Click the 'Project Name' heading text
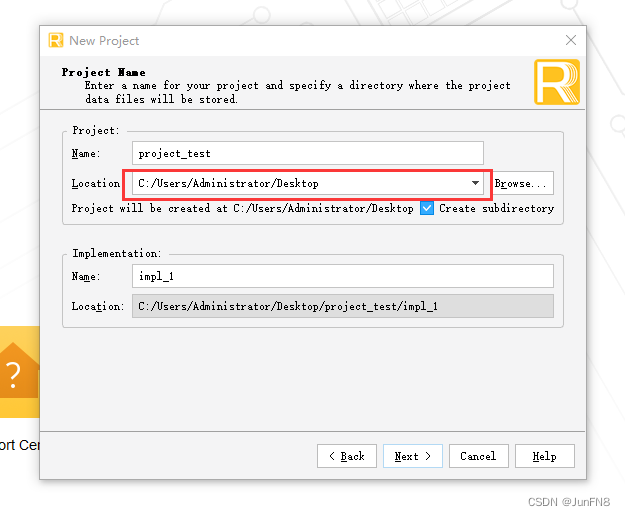Viewport: 625px width, 516px height. (x=103, y=72)
